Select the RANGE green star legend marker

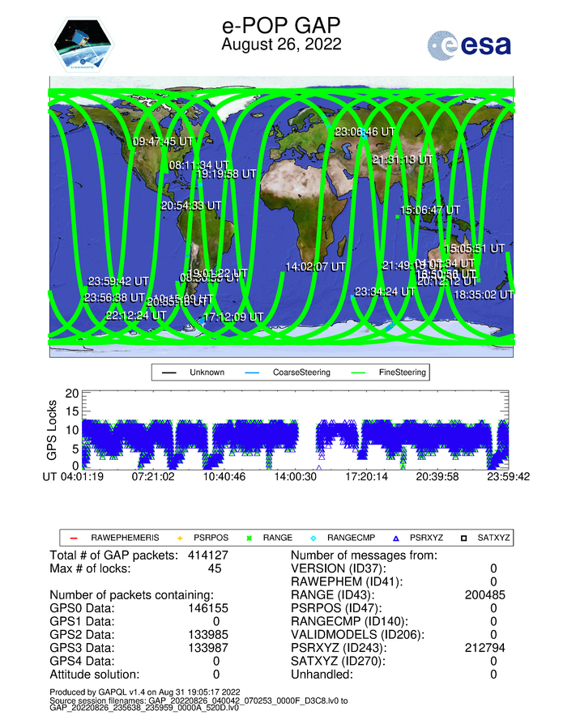(x=250, y=538)
